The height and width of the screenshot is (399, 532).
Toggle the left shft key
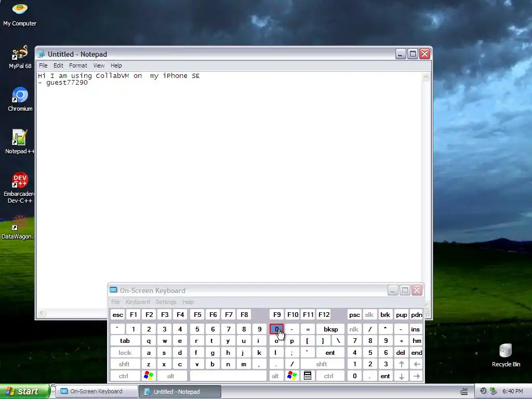(124, 364)
